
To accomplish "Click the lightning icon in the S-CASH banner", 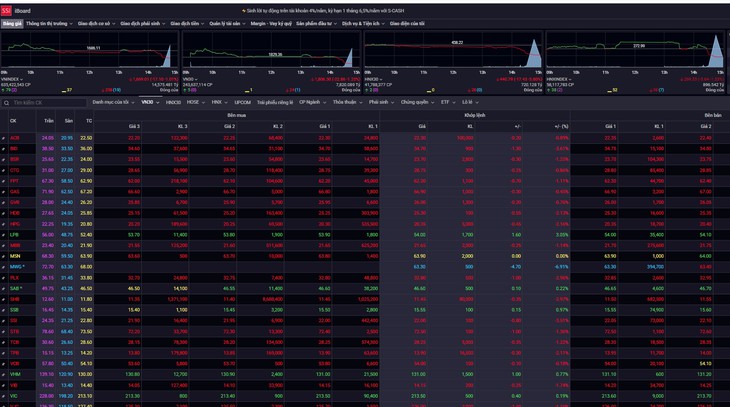I will [x=243, y=10].
